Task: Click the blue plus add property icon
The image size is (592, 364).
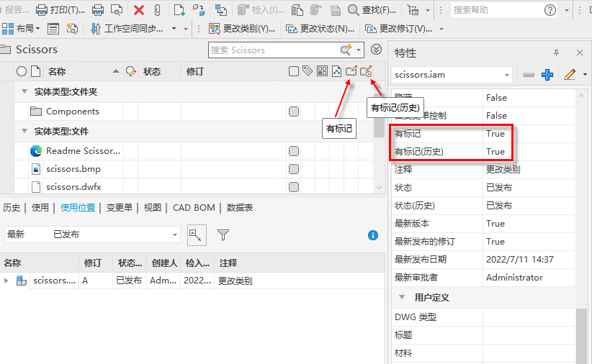Action: point(547,75)
